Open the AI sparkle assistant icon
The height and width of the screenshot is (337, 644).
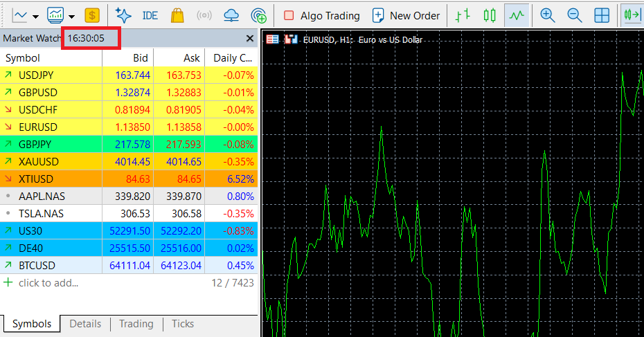coord(123,16)
